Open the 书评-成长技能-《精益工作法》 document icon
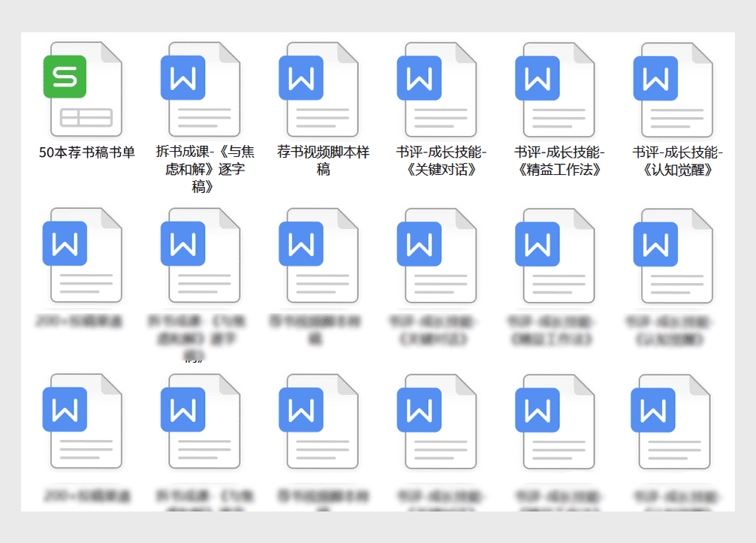 [x=555, y=89]
